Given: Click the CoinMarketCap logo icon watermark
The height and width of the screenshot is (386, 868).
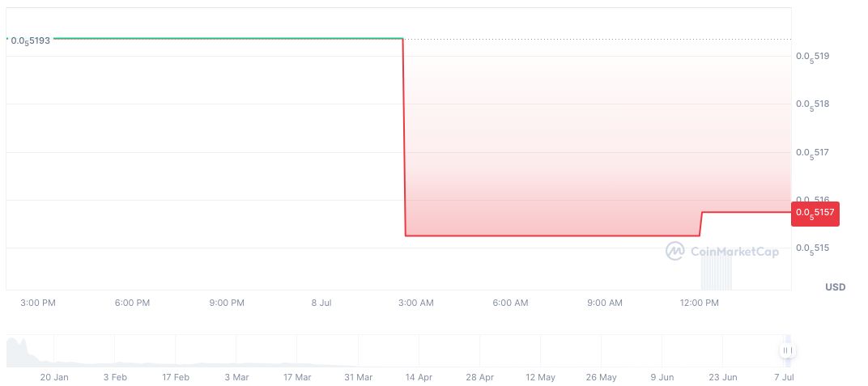Looking at the screenshot, I should pyautogui.click(x=675, y=252).
